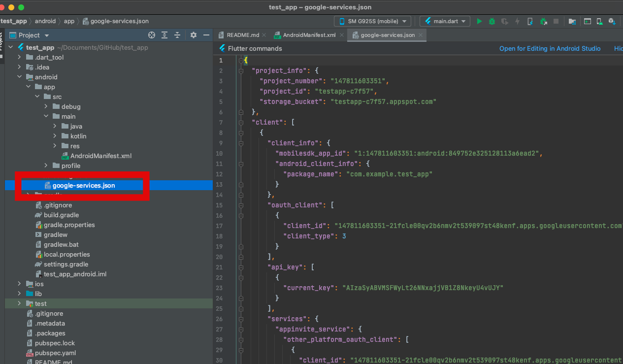
Task: Select AndroidManifest.xml in the project tree
Action: (101, 156)
